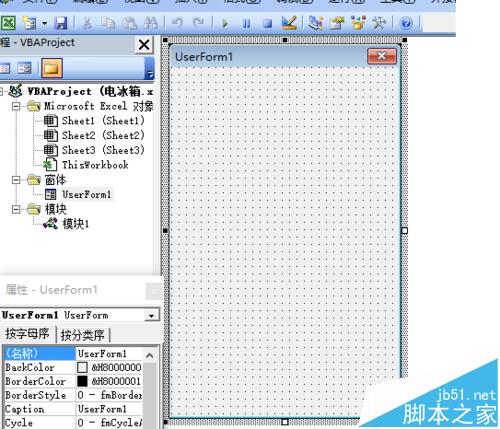Click Cycle value 0 - fmCycle
Viewport: 500px width, 429px height.
[109, 423]
